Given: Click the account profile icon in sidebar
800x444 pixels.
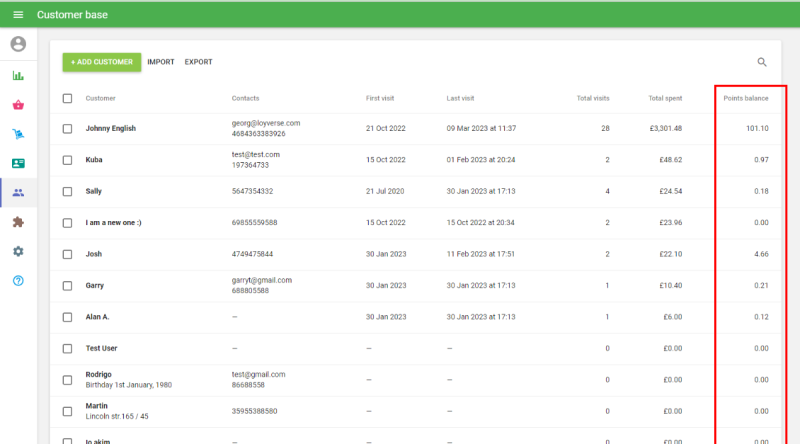Looking at the screenshot, I should (x=18, y=44).
